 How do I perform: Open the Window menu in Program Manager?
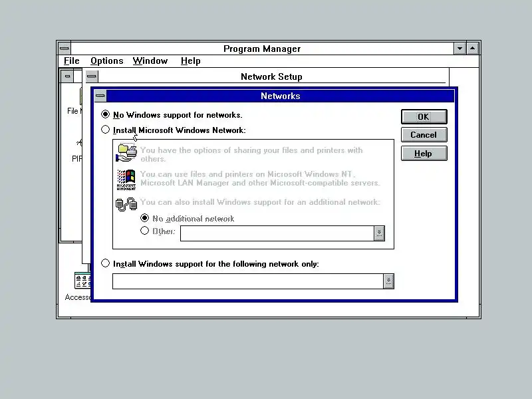coord(150,61)
